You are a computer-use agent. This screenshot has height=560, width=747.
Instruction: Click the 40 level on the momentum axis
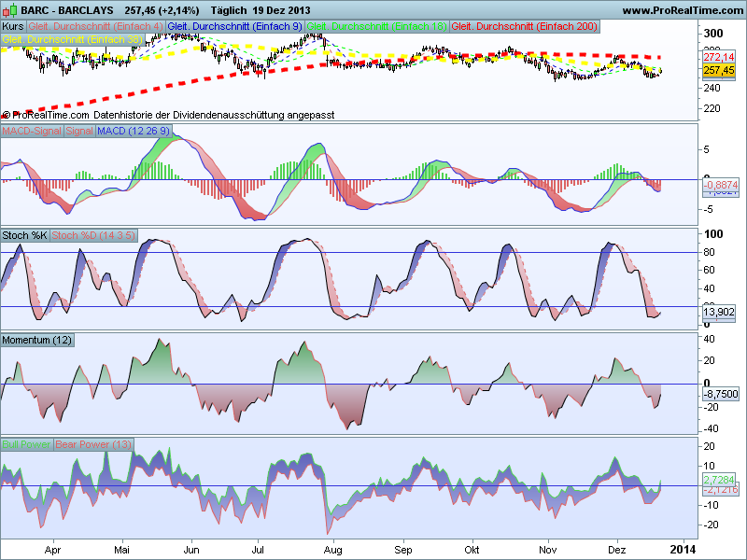(709, 339)
